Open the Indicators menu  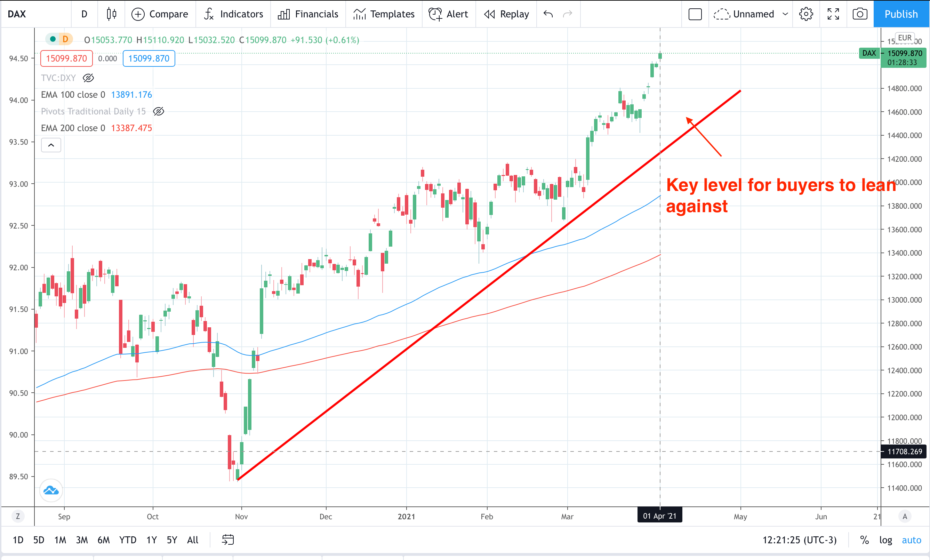pos(233,14)
